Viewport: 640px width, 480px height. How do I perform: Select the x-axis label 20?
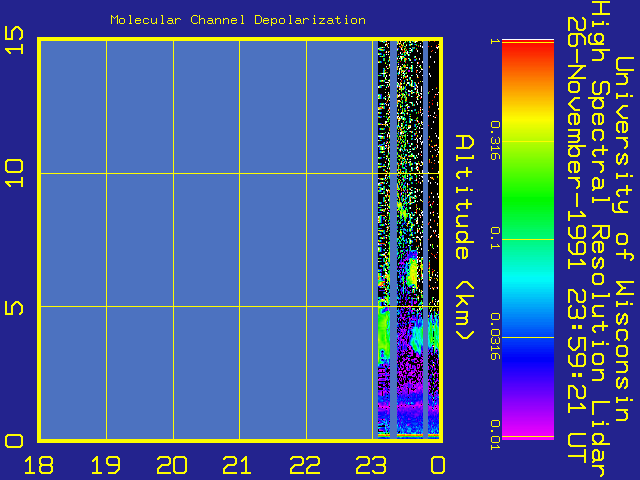point(171,465)
